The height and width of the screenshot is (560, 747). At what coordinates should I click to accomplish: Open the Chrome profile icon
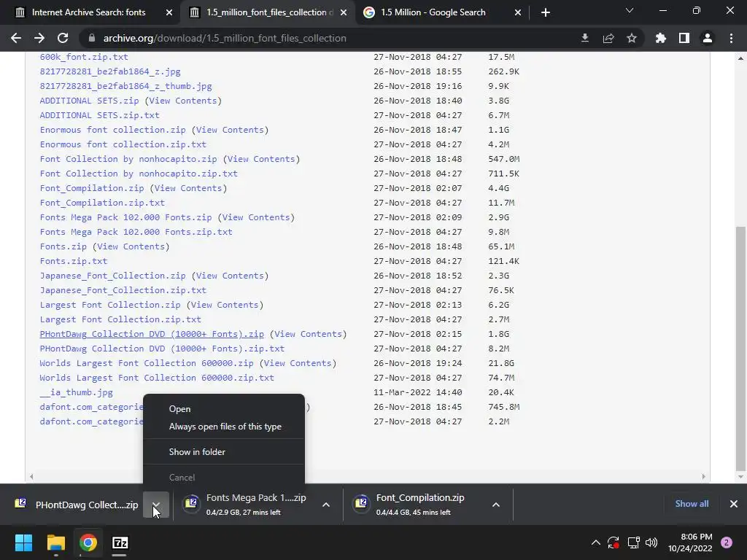coord(708,38)
